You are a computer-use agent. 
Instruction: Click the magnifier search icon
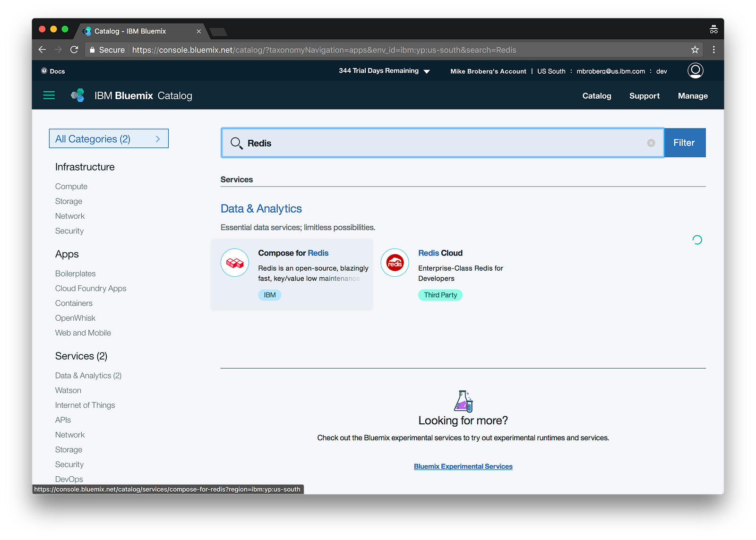(x=236, y=143)
